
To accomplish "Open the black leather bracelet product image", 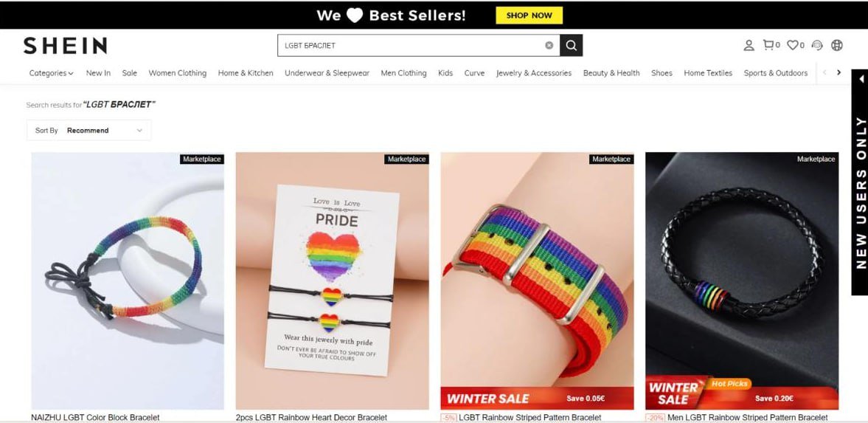I will pos(742,281).
